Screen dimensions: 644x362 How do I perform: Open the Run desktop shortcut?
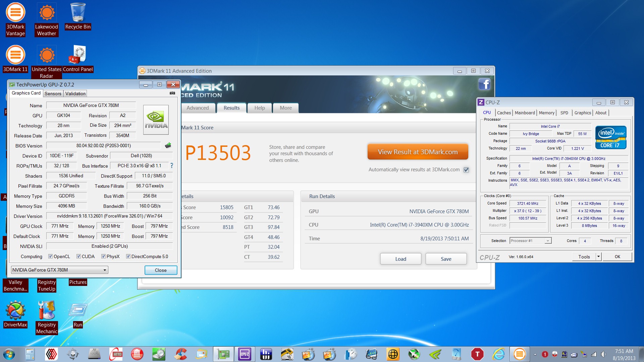click(x=78, y=314)
